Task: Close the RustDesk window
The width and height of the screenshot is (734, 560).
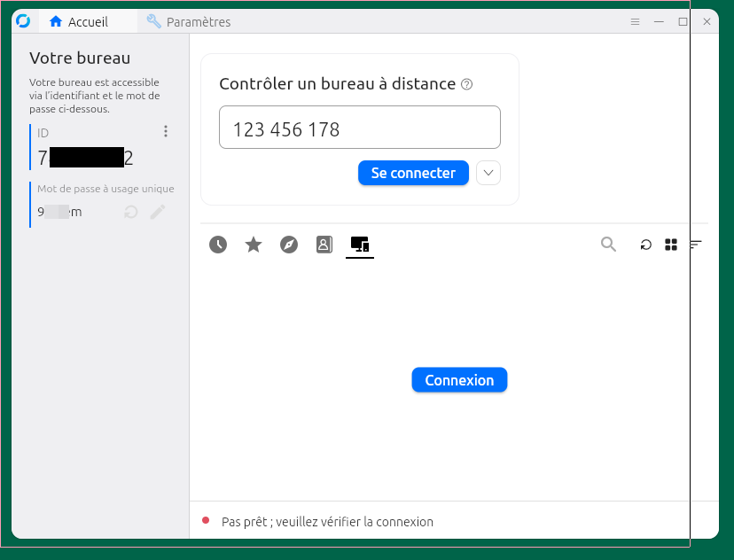Action: [707, 21]
